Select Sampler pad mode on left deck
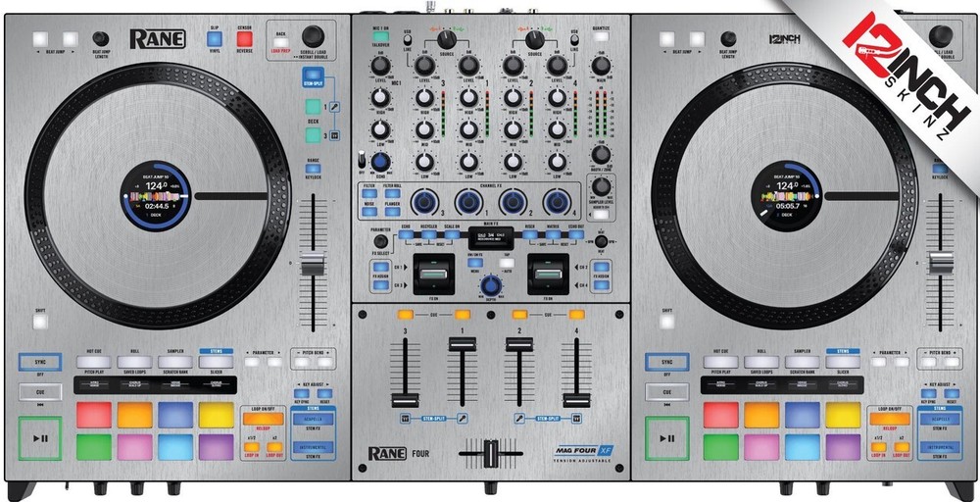This screenshot has width=980, height=502. click(x=175, y=362)
